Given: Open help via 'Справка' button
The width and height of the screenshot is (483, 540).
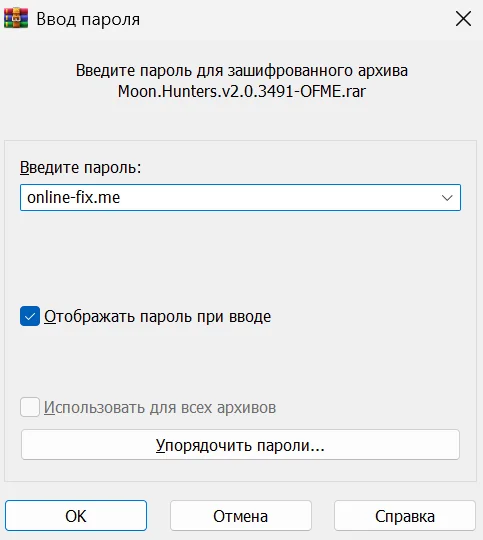Looking at the screenshot, I should pos(405,516).
